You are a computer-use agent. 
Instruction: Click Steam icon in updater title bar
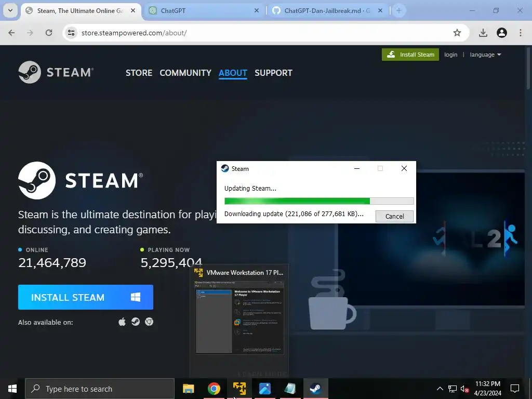[x=225, y=168]
